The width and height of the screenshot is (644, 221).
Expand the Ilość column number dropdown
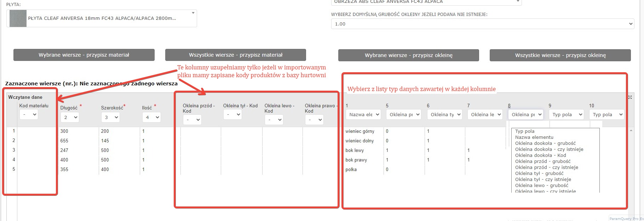(x=151, y=117)
